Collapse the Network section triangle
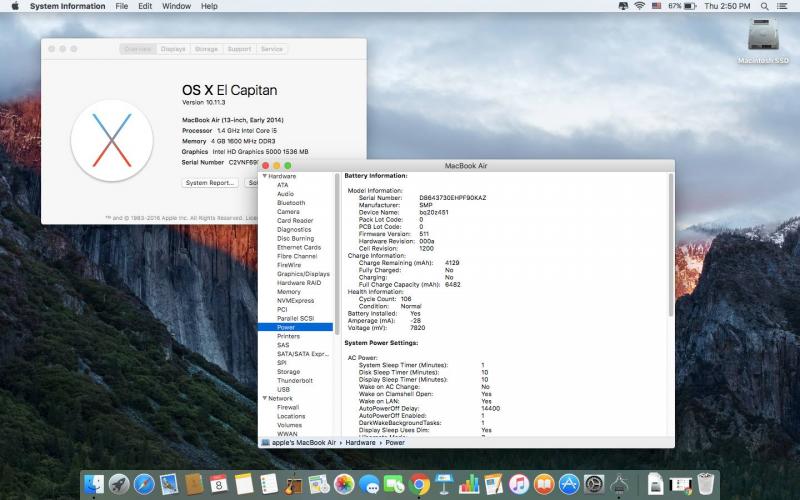 [x=265, y=398]
